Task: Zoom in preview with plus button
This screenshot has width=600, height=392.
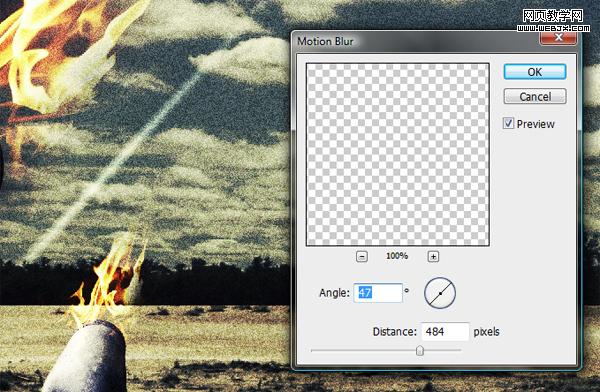Action: coord(433,256)
